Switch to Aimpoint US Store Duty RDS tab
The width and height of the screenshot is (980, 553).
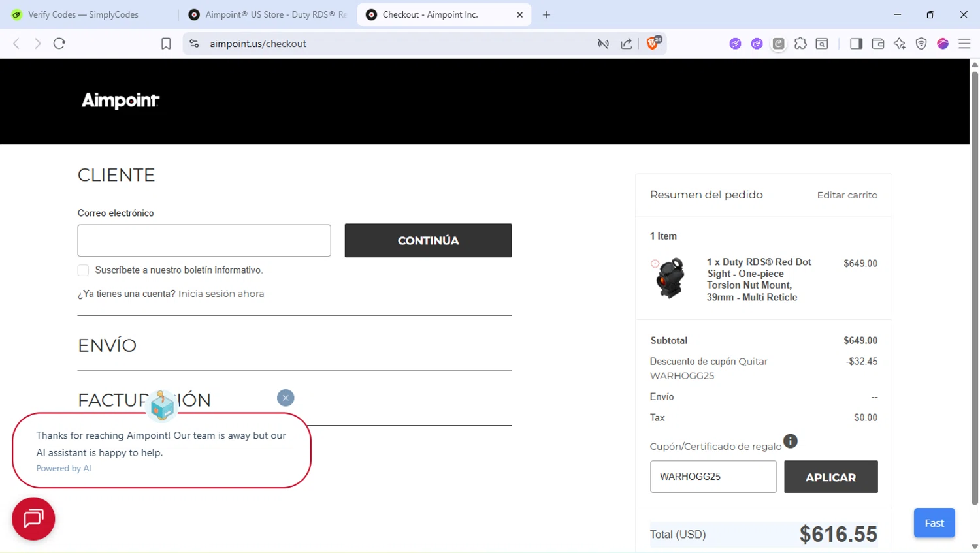pos(267,14)
